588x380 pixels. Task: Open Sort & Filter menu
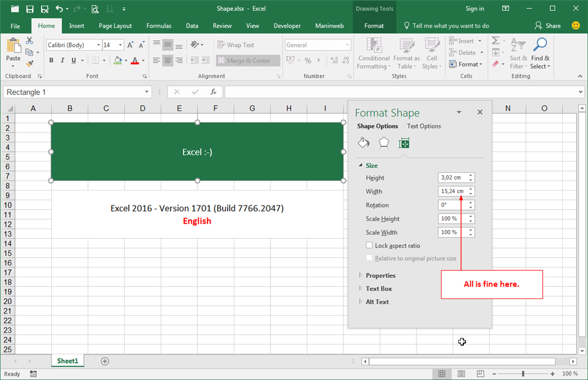click(519, 54)
